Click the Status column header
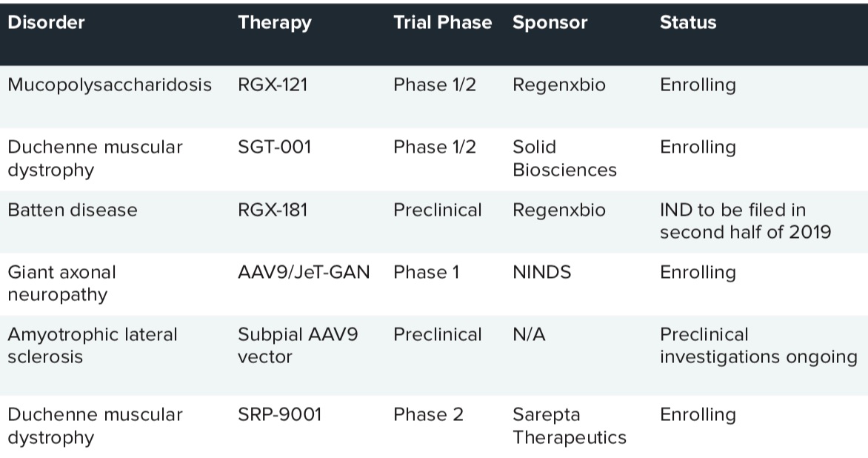This screenshot has height=458, width=868. point(687,22)
